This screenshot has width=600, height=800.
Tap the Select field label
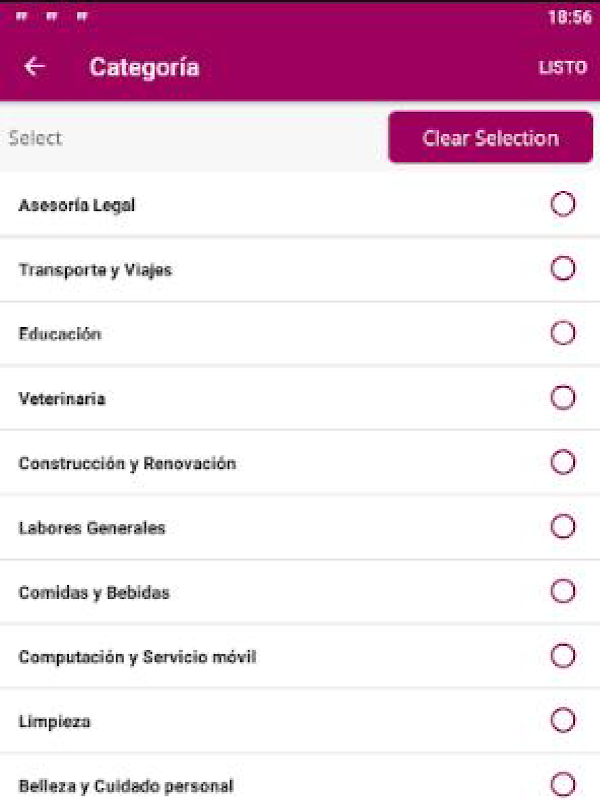click(35, 138)
